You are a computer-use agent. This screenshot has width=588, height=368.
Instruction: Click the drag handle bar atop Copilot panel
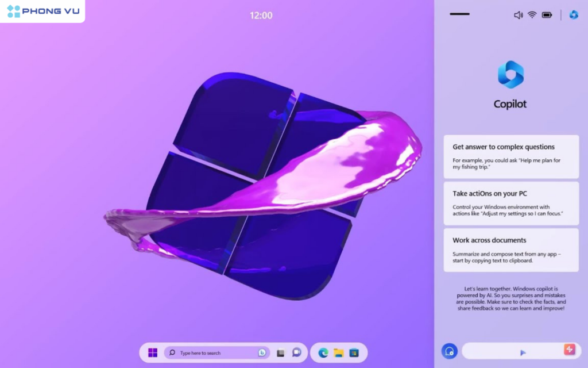[x=459, y=14]
